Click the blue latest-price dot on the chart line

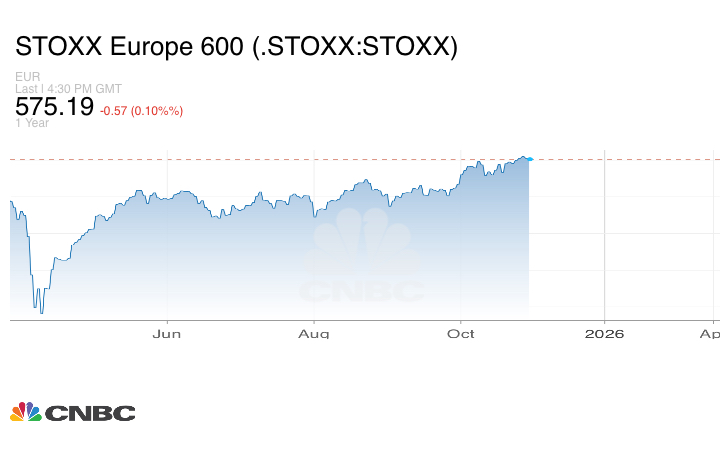pyautogui.click(x=529, y=159)
